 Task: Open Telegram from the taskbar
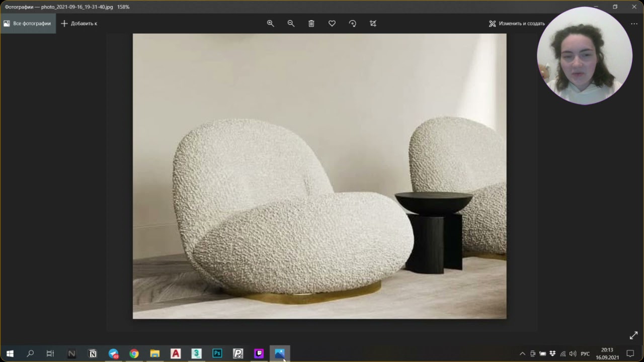tap(114, 353)
